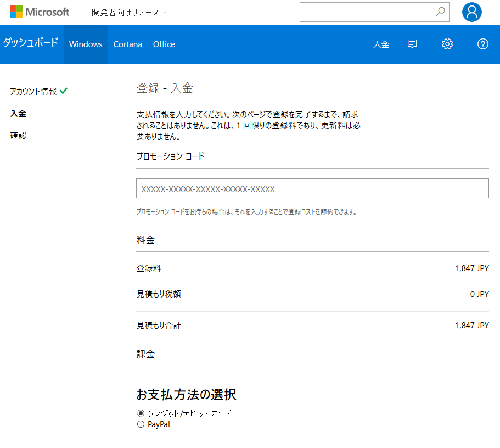Switch to the Office tab
Screen dimensions: 500x448
click(164, 44)
